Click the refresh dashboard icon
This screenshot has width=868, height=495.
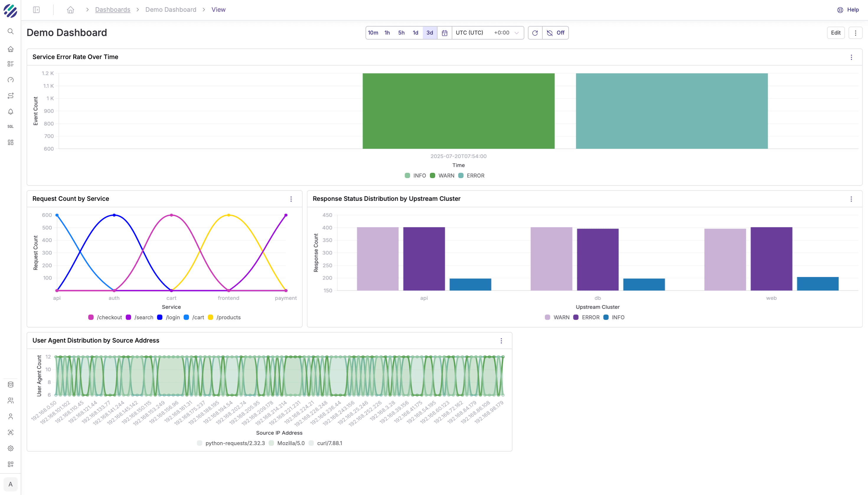(535, 33)
